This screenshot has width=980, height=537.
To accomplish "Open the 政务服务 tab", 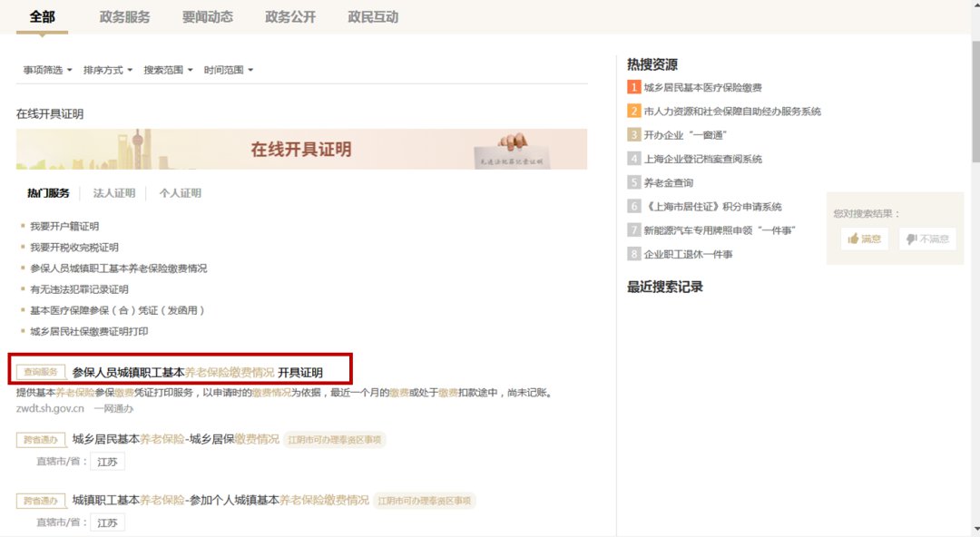I will click(x=124, y=17).
